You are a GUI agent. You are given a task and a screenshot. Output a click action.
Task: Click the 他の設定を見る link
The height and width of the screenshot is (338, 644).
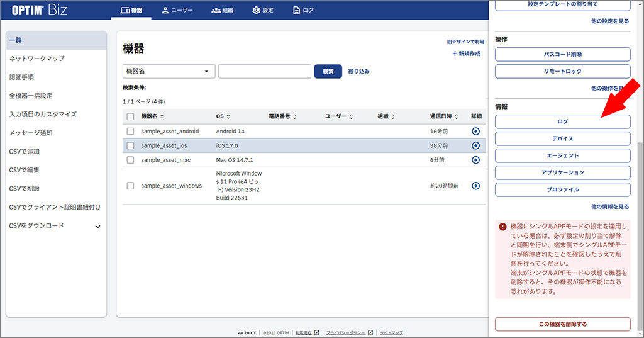point(610,21)
